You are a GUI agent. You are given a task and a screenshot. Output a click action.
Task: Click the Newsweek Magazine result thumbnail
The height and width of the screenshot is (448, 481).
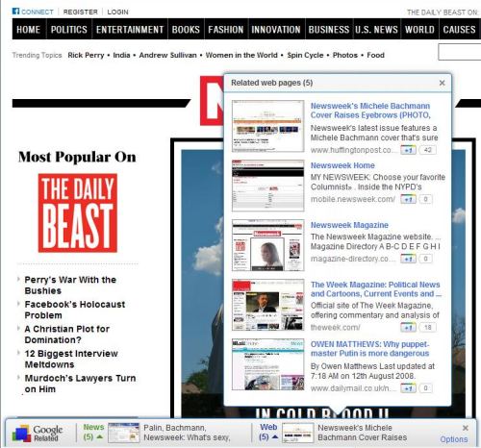click(x=268, y=245)
